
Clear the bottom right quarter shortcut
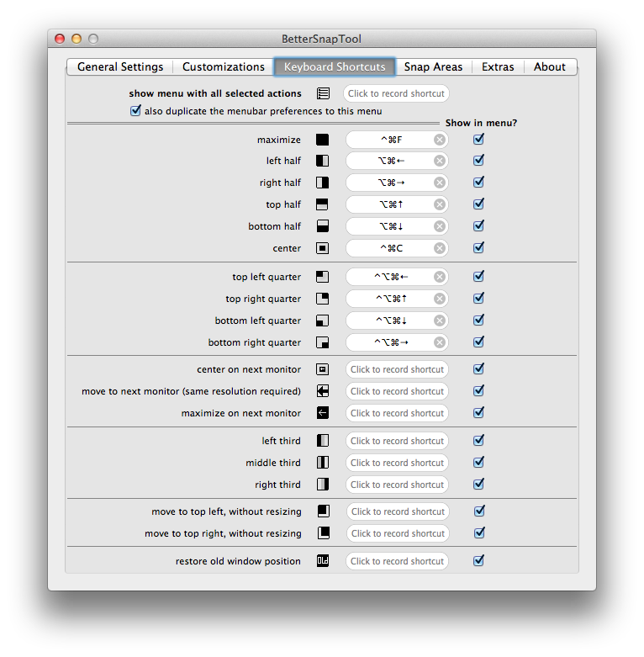439,342
